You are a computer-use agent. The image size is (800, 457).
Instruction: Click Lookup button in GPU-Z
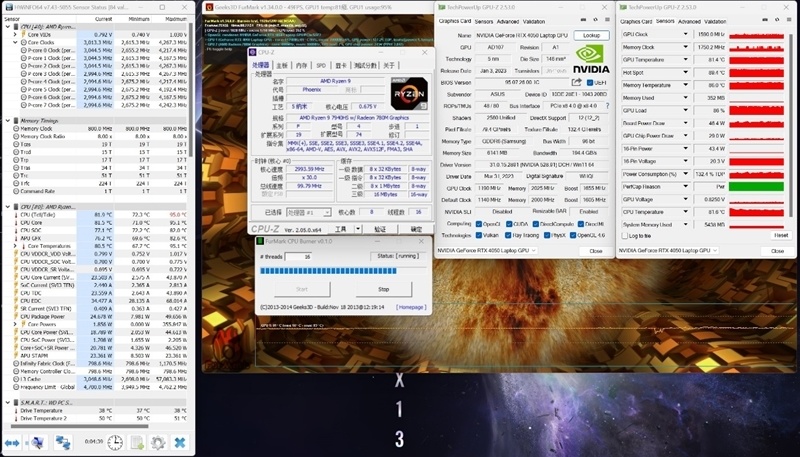[591, 35]
